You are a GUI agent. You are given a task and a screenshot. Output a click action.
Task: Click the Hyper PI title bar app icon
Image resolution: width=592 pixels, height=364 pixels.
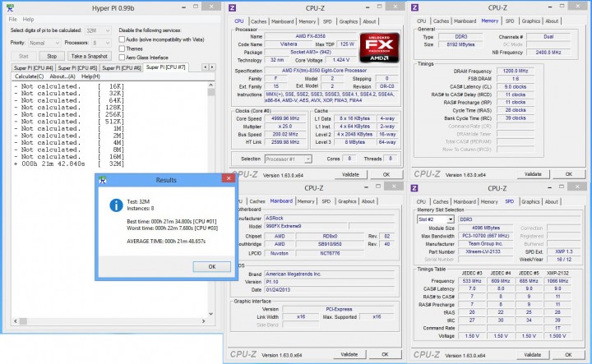10,7
